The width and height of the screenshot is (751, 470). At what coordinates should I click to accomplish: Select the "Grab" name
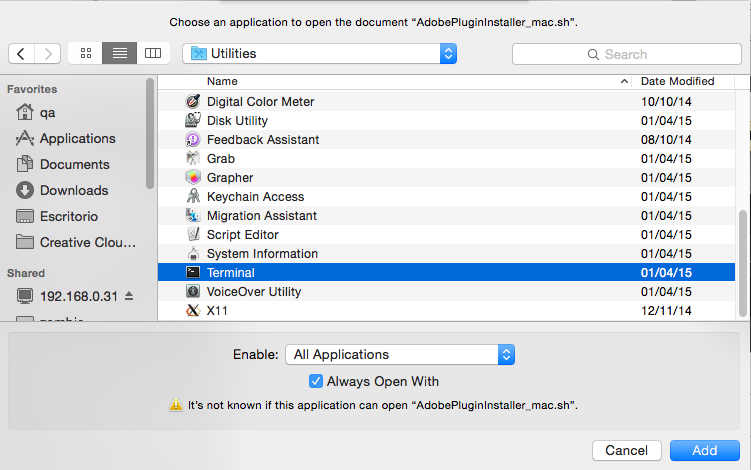tap(221, 159)
